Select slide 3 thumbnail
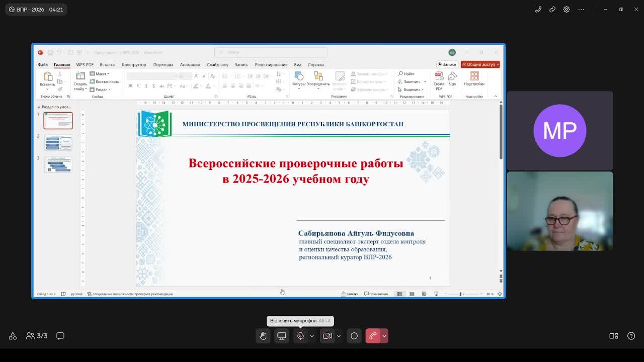 coord(58,165)
